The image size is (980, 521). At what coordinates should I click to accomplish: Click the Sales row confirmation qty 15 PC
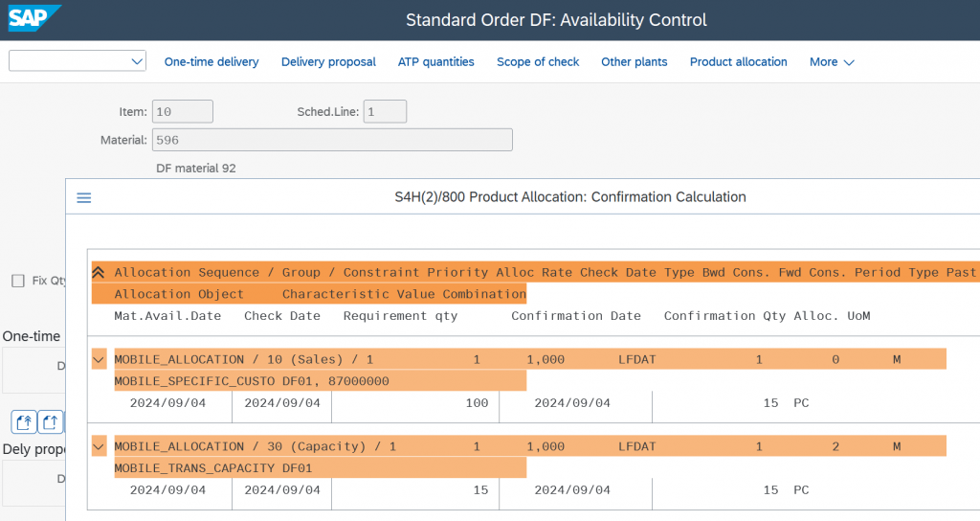[x=786, y=403]
